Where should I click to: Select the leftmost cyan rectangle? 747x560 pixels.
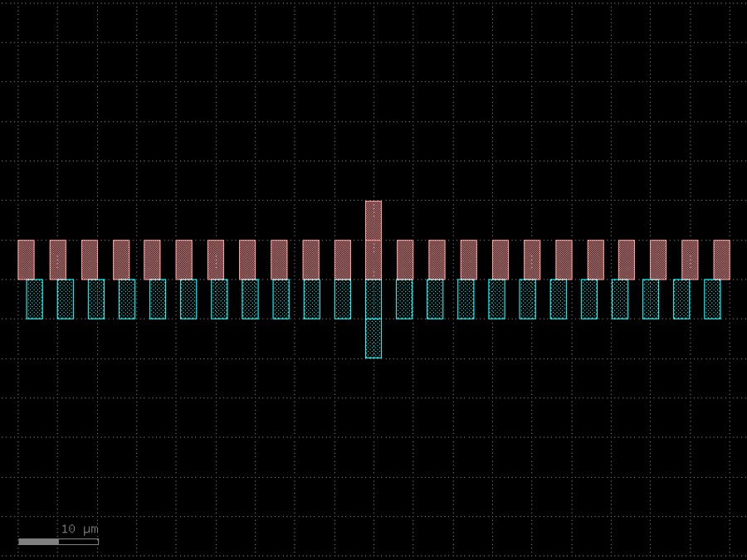pyautogui.click(x=34, y=299)
